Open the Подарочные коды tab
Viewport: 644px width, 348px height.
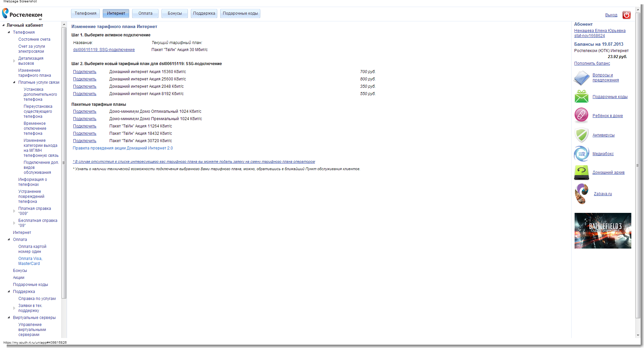[x=240, y=13]
